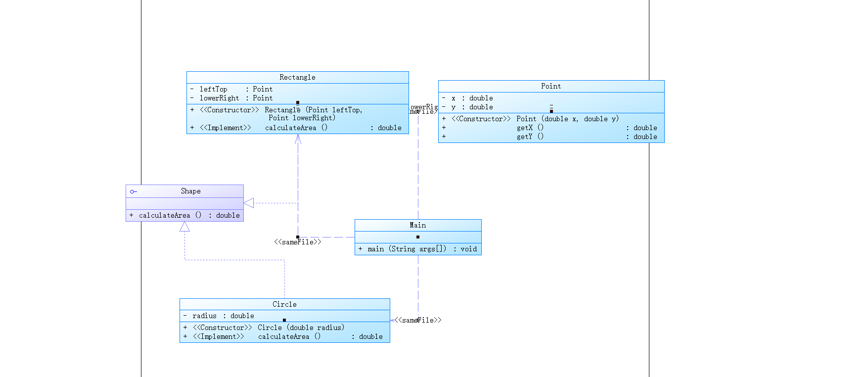Select the radius : double attribute

point(219,316)
